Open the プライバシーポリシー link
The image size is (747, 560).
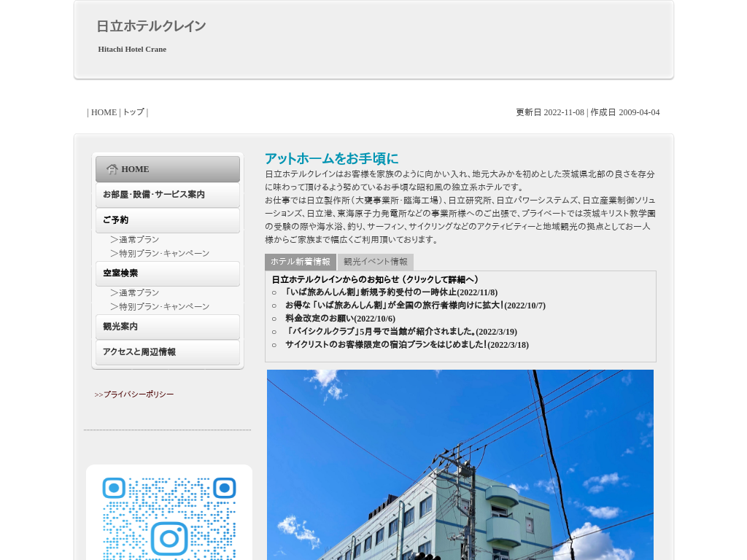click(x=134, y=394)
